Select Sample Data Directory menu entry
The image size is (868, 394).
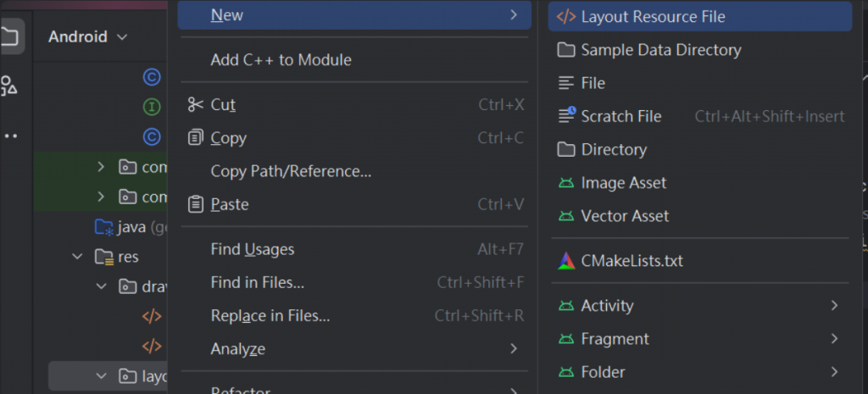coord(660,50)
